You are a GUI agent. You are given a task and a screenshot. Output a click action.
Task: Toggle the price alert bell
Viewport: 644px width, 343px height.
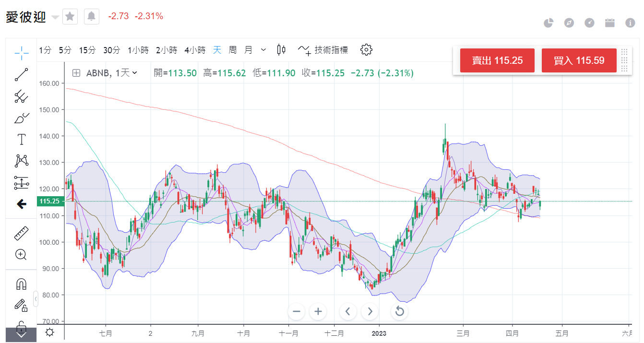coord(91,16)
